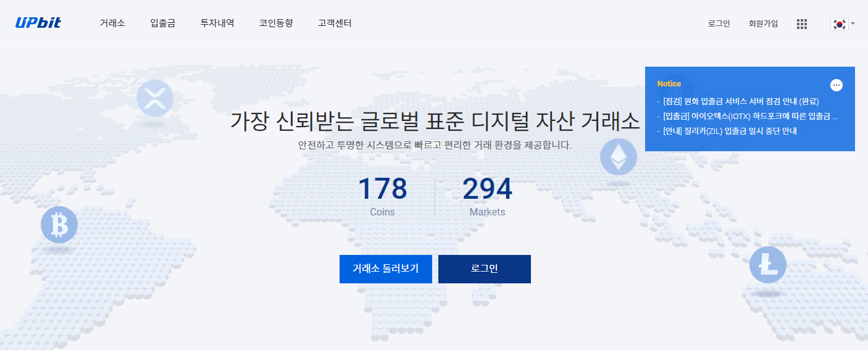Click the Korean flag language icon
This screenshot has width=868, height=350.
(839, 24)
